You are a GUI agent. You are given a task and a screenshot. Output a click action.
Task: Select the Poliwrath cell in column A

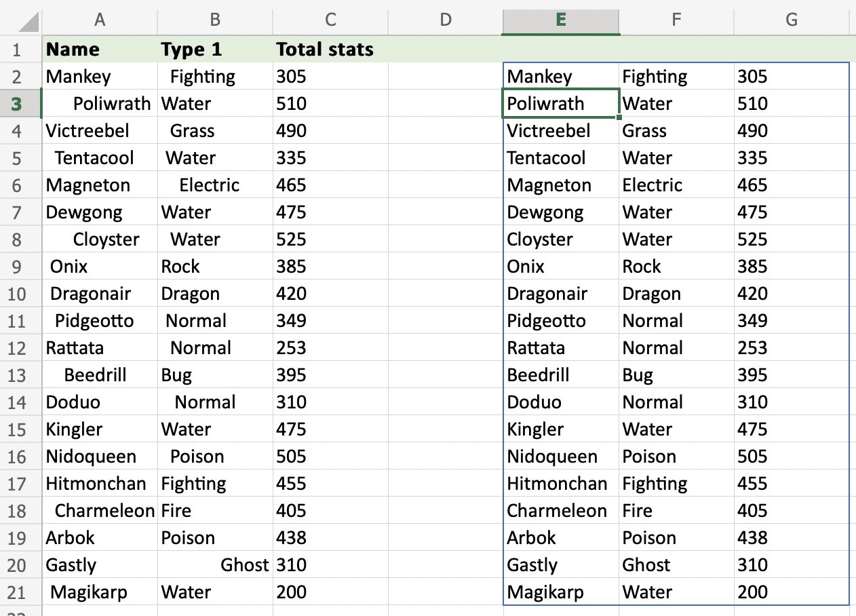click(100, 103)
